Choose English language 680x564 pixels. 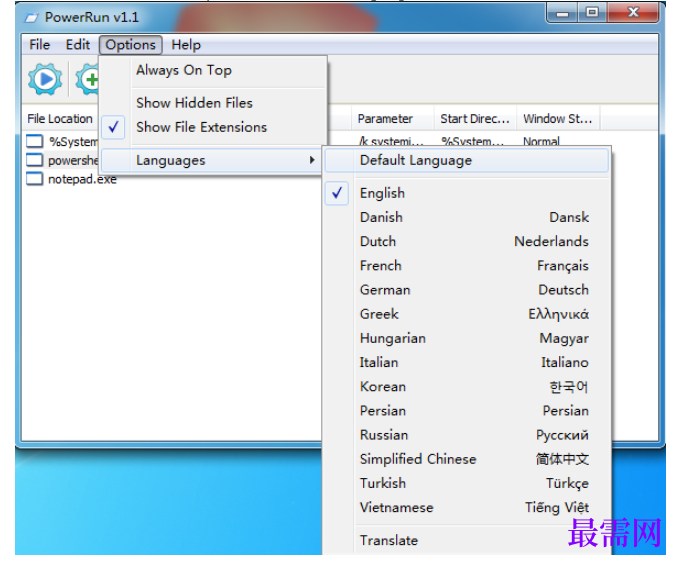pyautogui.click(x=467, y=193)
